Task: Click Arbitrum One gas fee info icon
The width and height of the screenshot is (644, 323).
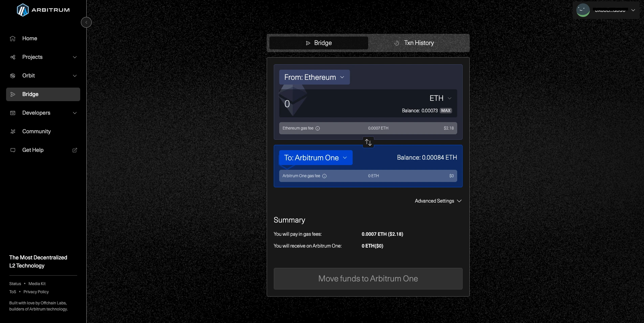Action: click(324, 176)
